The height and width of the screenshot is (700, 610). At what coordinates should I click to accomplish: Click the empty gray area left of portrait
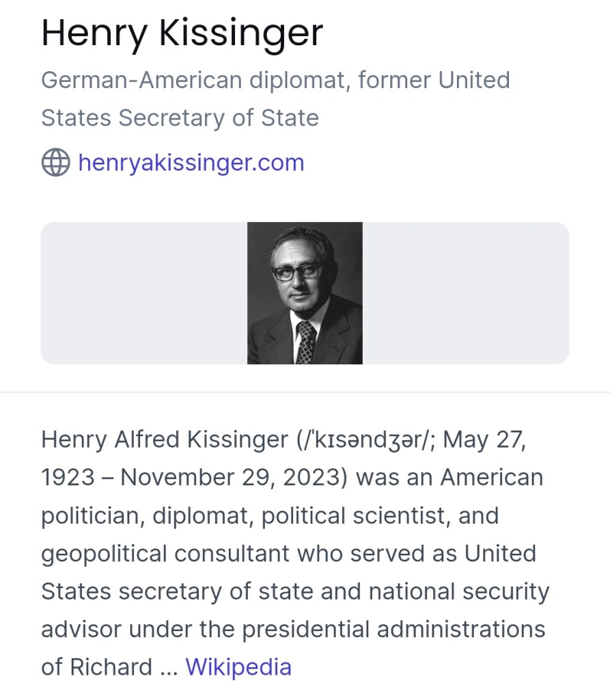click(x=143, y=293)
